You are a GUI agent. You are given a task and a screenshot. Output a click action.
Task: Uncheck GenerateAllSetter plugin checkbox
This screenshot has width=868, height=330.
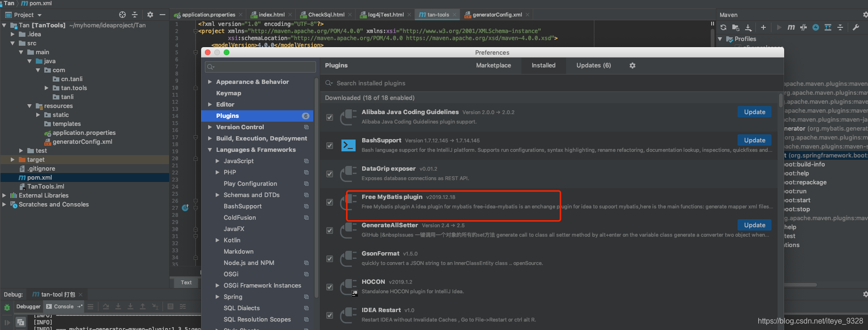(330, 231)
